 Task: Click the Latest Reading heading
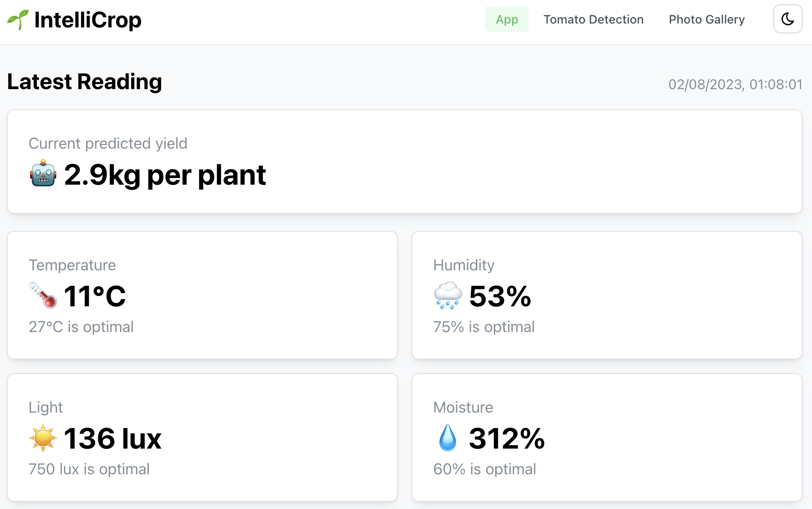(x=84, y=82)
